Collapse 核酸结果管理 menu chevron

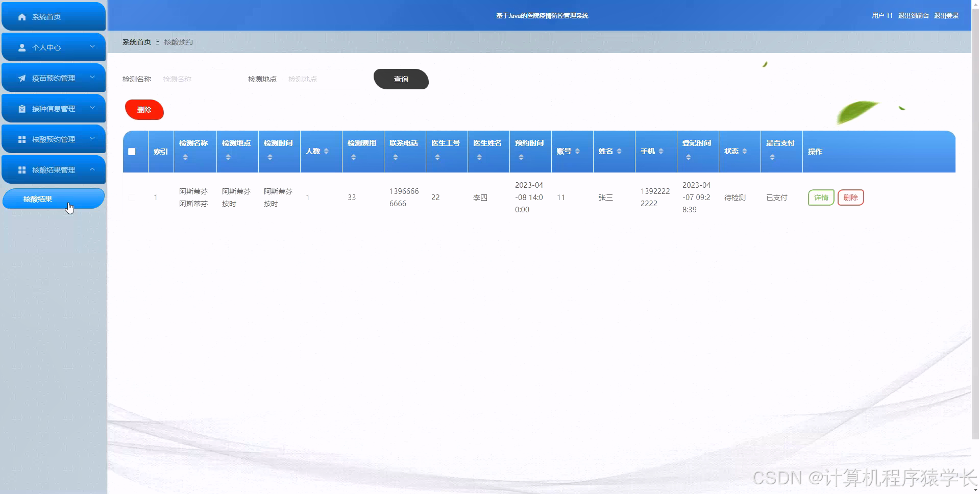[x=92, y=169]
